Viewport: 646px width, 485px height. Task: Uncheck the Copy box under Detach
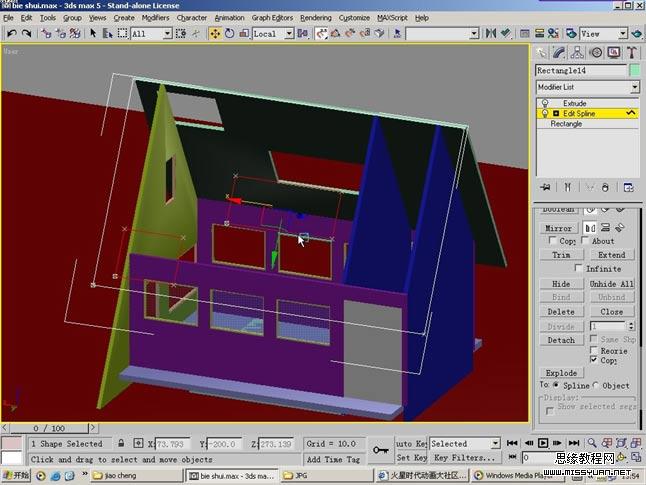point(594,360)
